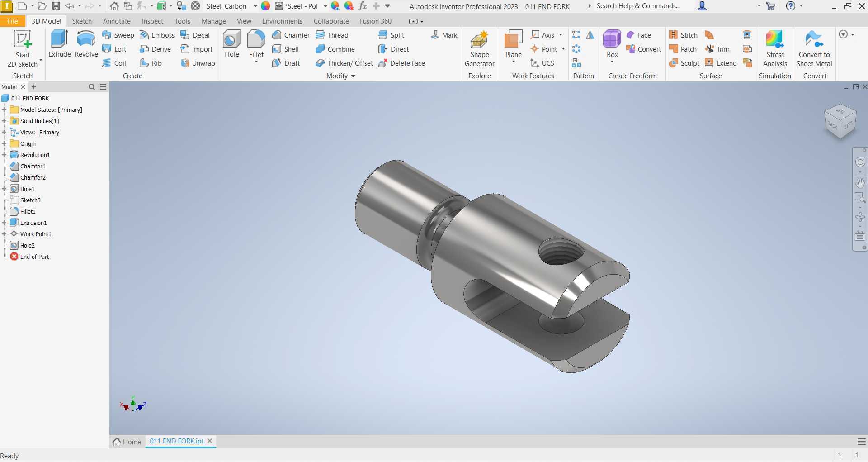
Task: Select the Stitch surface tool
Action: (x=683, y=35)
